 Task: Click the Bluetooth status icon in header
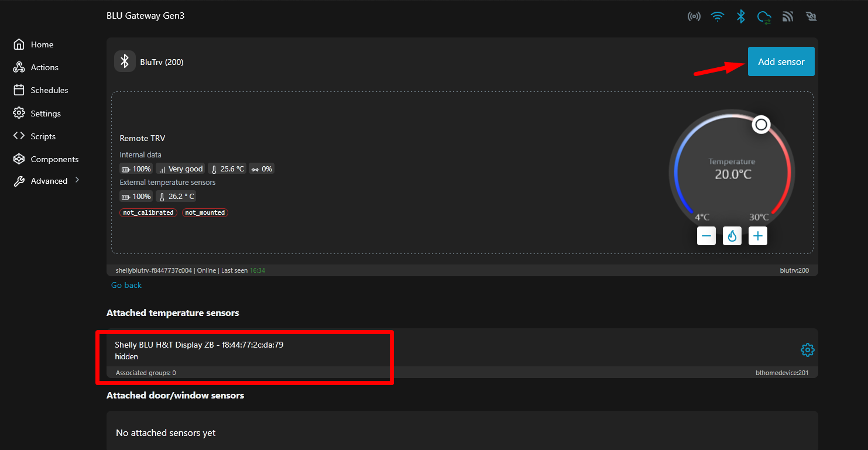point(740,16)
